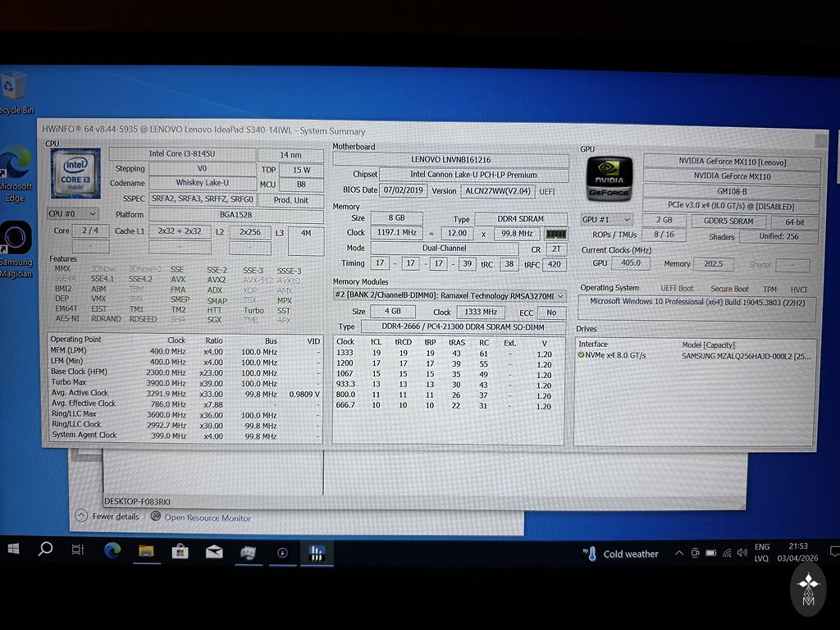Expand the GPU #1 selector dropdown
The image size is (840, 630).
click(x=606, y=220)
